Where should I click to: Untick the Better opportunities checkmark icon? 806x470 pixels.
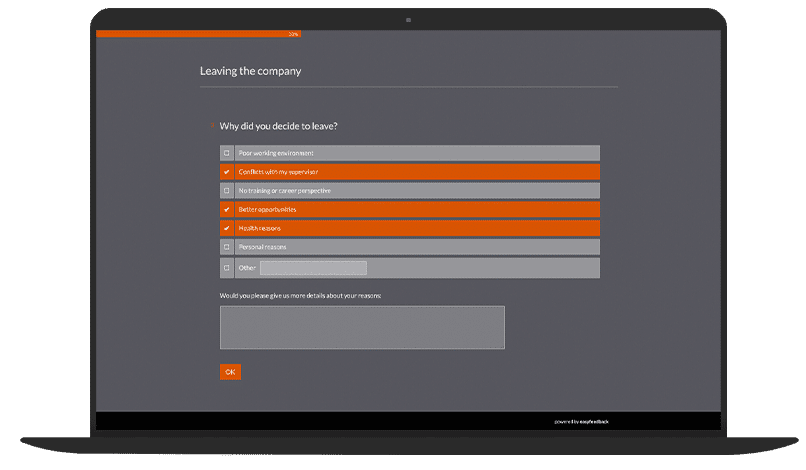(x=227, y=209)
